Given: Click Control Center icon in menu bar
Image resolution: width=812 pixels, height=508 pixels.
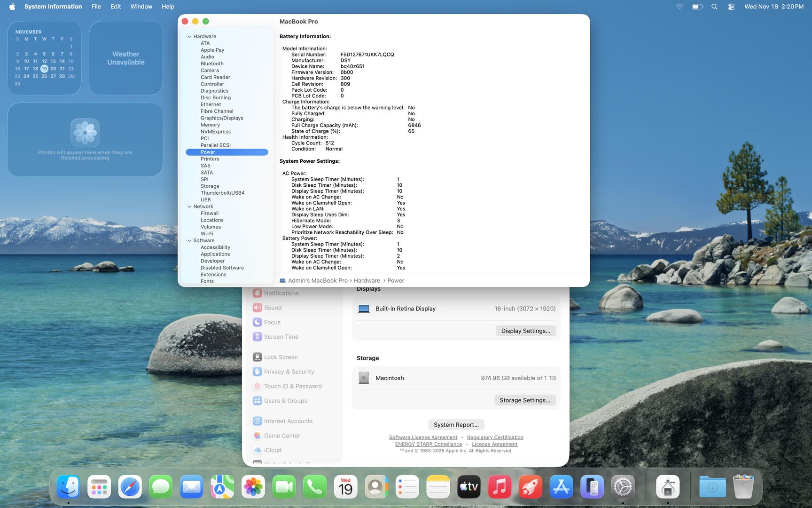Looking at the screenshot, I should tap(731, 7).
